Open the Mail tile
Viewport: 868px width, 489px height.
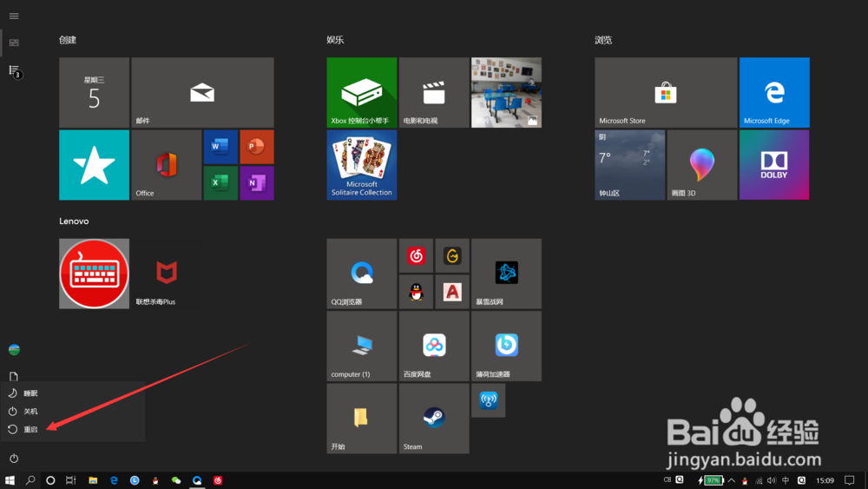point(202,92)
